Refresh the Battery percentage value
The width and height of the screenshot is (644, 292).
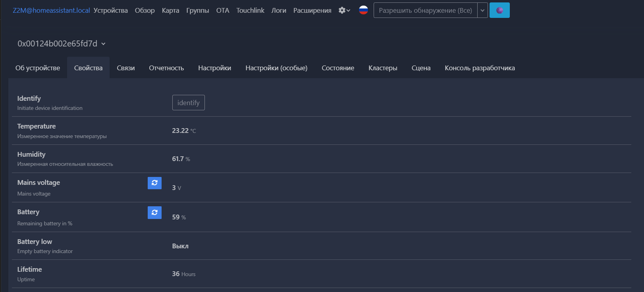point(154,213)
